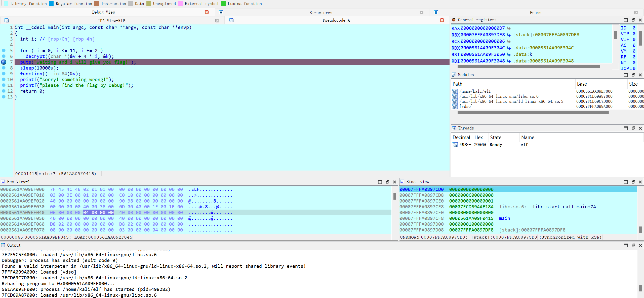Toggle breakpoint dot on line 9
This screenshot has width=644, height=298.
tap(4, 74)
